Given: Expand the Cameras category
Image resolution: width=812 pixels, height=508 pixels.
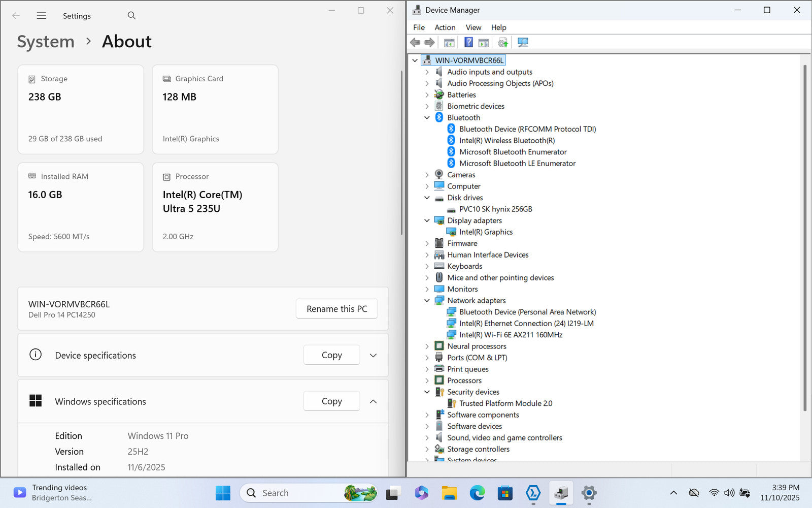Looking at the screenshot, I should [x=427, y=175].
